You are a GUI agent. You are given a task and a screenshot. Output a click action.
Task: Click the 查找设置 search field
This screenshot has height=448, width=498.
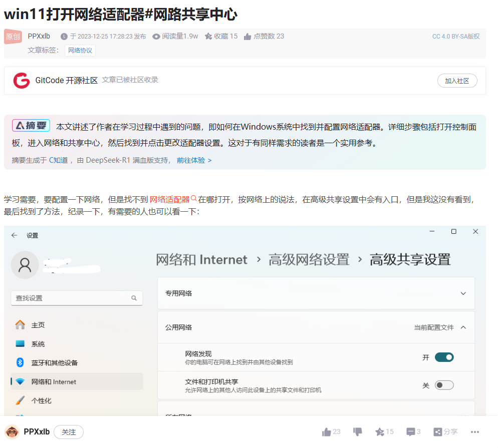(x=77, y=298)
